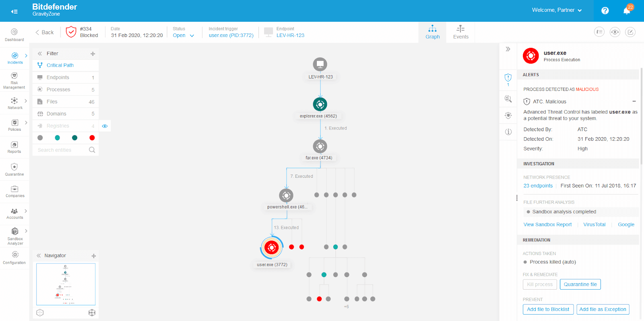Switch to the Events tab
The image size is (644, 321).
[460, 32]
